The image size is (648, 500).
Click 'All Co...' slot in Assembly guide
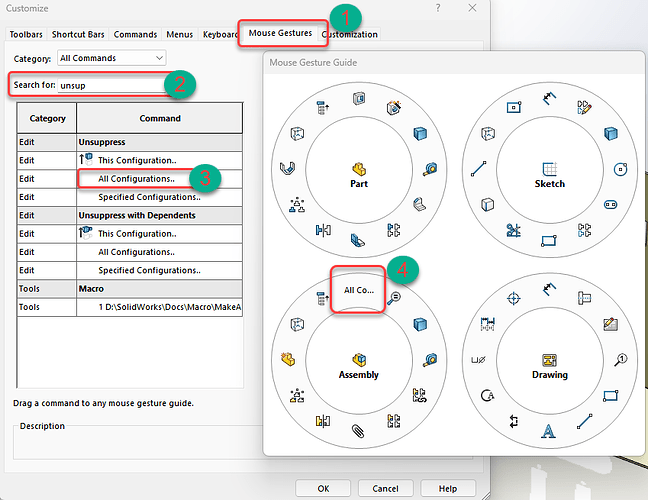click(358, 291)
